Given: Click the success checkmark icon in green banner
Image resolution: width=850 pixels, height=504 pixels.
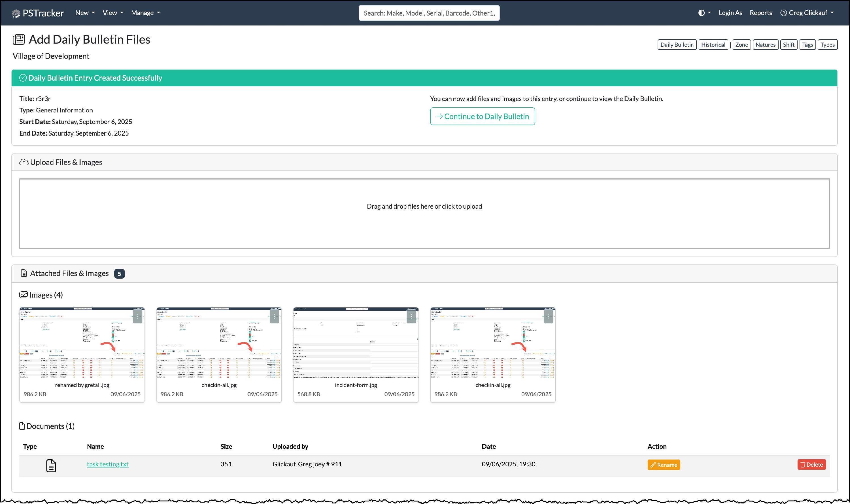Looking at the screenshot, I should click(23, 78).
